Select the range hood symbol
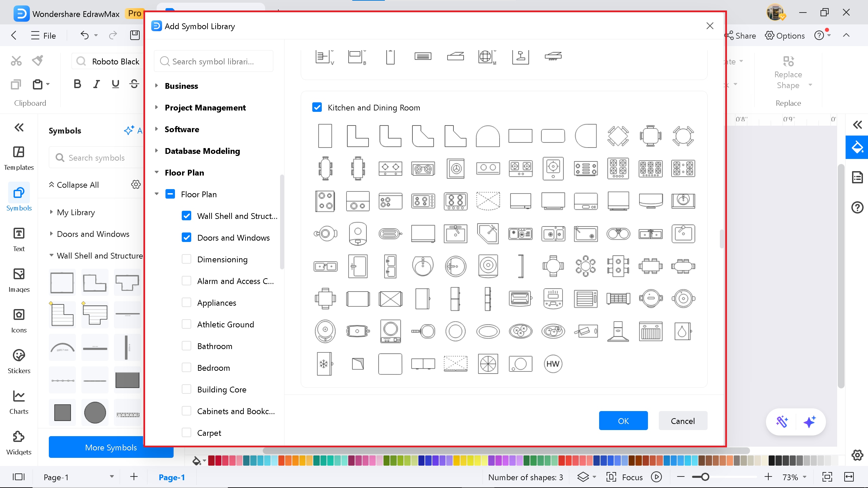 pos(618,331)
